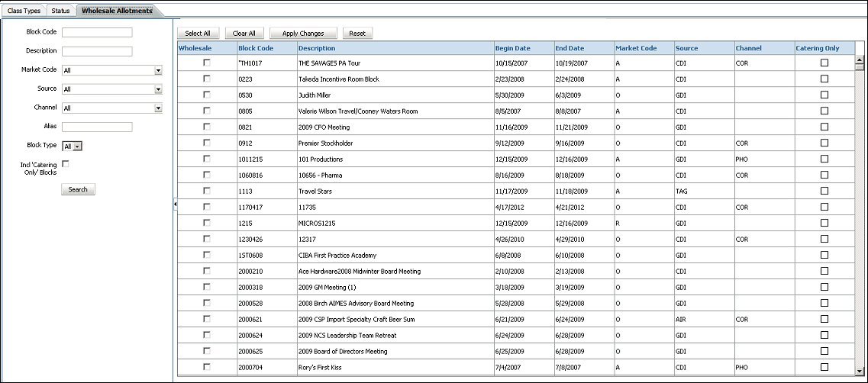Sort by the Begin Date column header
The height and width of the screenshot is (383, 868).
point(512,48)
